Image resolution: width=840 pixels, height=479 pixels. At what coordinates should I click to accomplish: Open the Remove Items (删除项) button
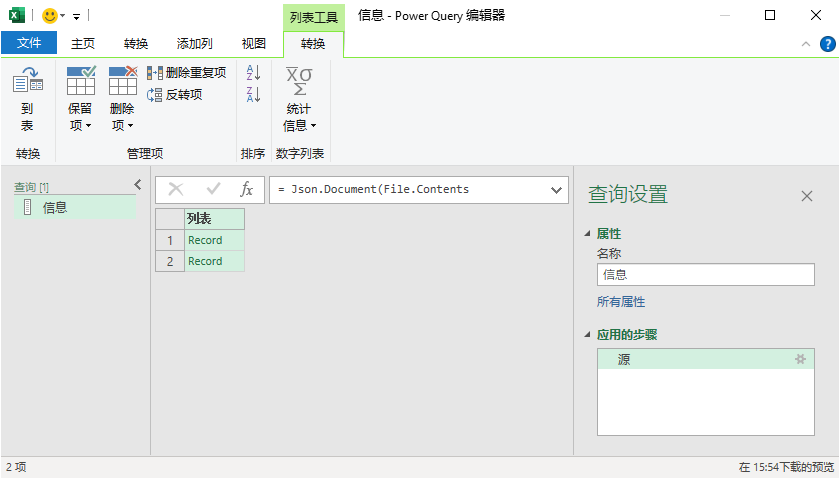123,99
